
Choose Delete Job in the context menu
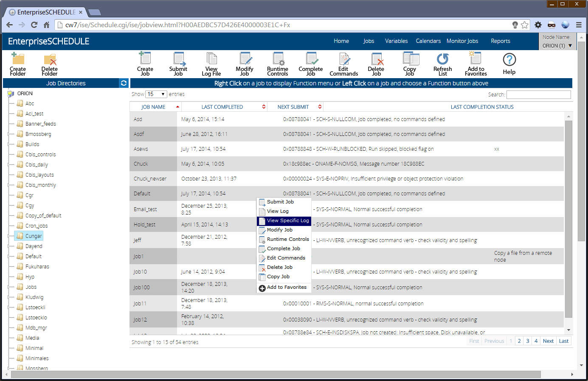click(284, 267)
